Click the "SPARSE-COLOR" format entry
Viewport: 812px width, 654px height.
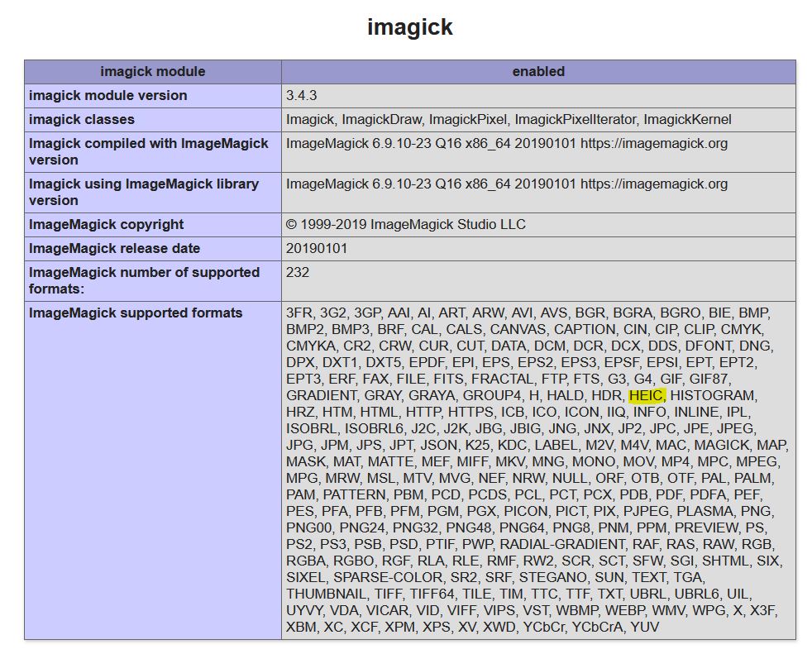click(x=388, y=577)
